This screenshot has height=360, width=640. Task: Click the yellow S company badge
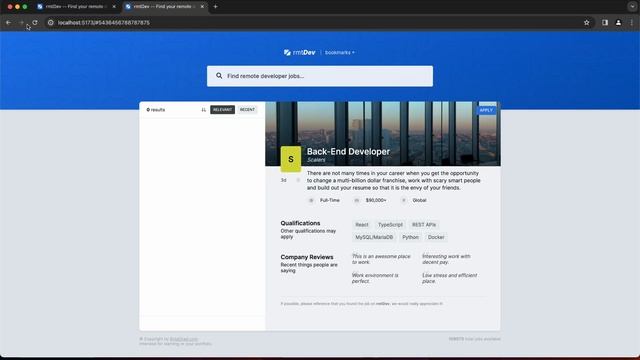tap(291, 159)
